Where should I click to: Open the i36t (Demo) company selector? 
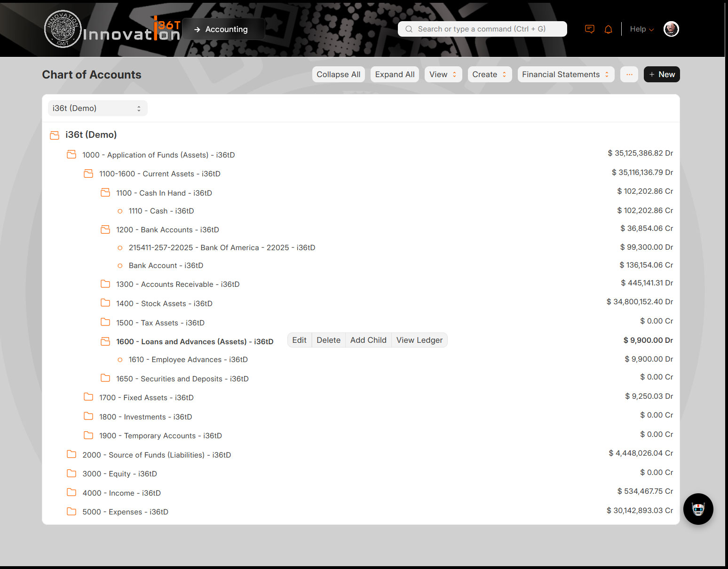point(97,108)
